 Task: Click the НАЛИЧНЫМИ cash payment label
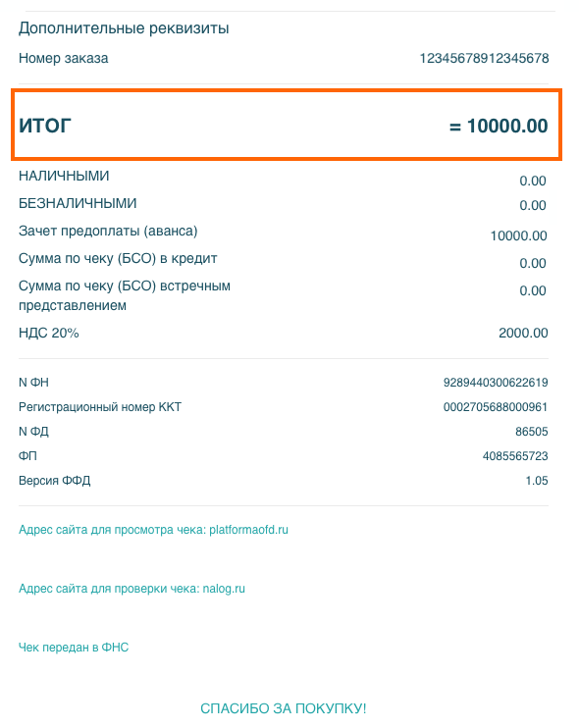coord(64,176)
